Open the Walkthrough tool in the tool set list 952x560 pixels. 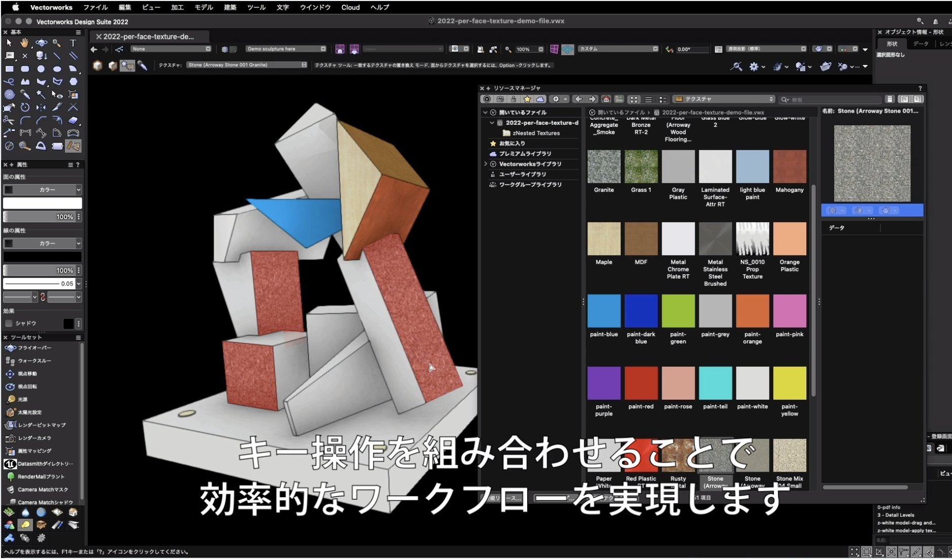pos(35,361)
